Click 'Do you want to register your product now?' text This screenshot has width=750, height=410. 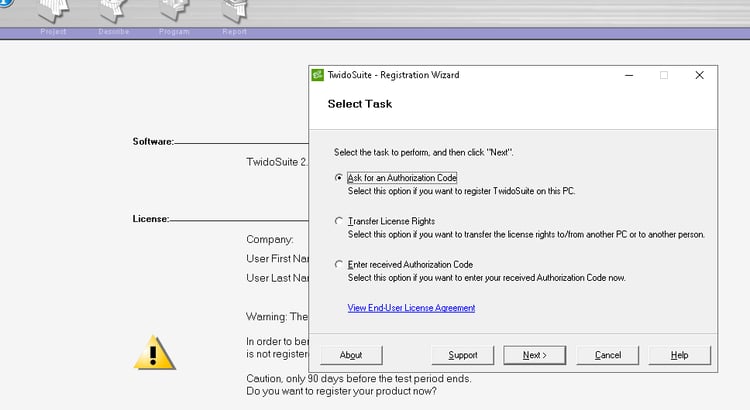click(342, 391)
